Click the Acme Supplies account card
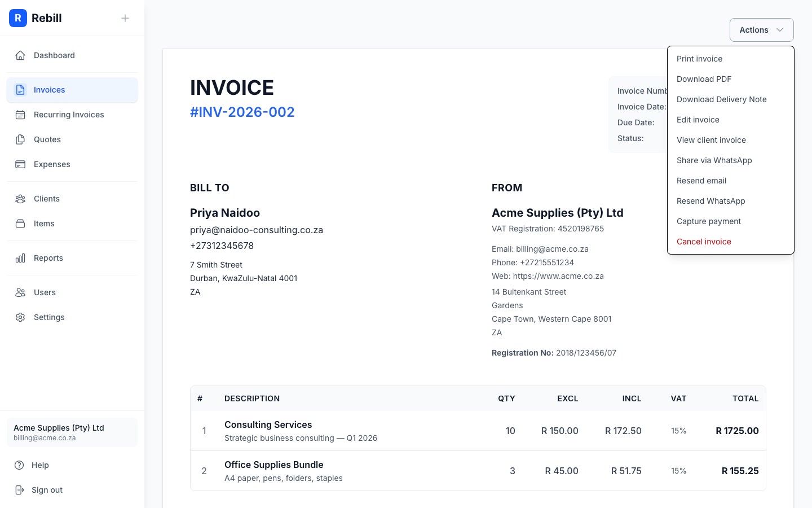Image resolution: width=812 pixels, height=508 pixels. click(72, 432)
